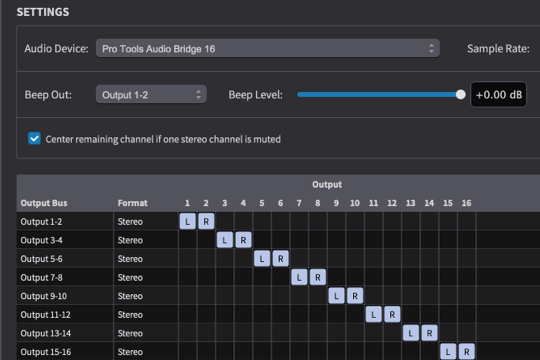Toggle the L cell for Output 5-6

tap(262, 258)
